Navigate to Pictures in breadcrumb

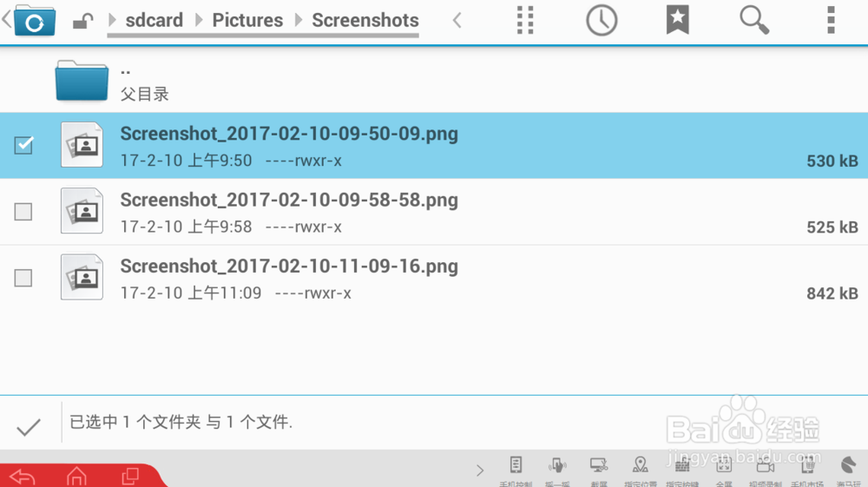click(x=247, y=21)
